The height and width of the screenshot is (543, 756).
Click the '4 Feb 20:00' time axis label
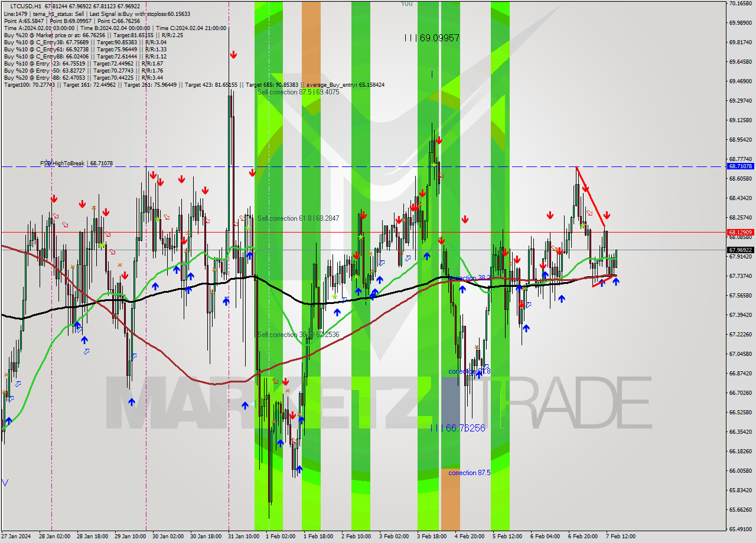coord(470,537)
